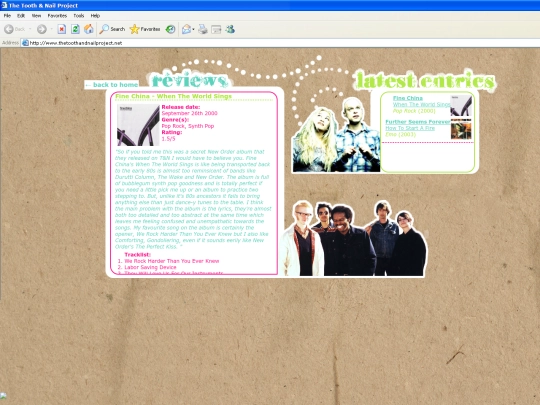Screen dimensions: 540x405
Task: Open the Messenger people icon
Action: click(x=230, y=29)
